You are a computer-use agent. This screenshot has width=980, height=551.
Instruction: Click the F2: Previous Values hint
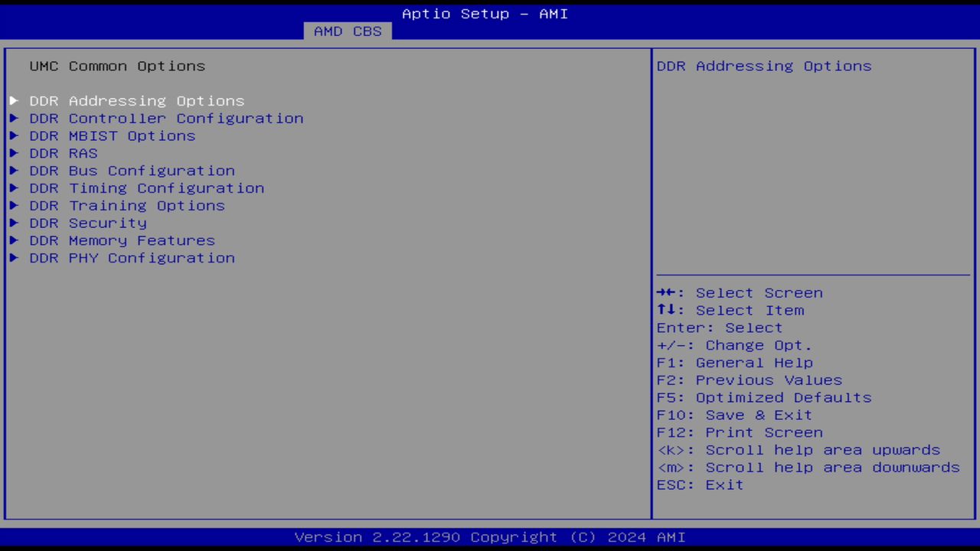point(749,380)
